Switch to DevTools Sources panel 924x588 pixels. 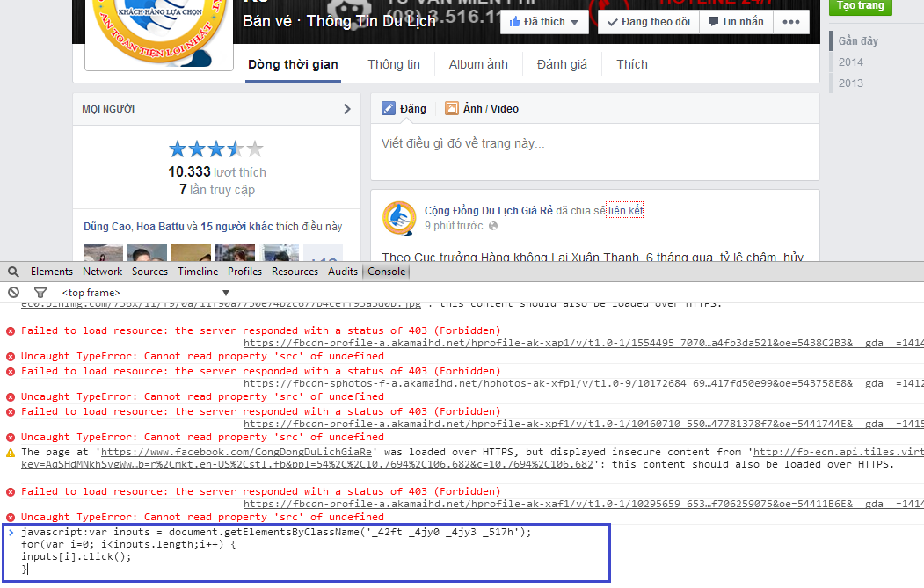(x=149, y=272)
